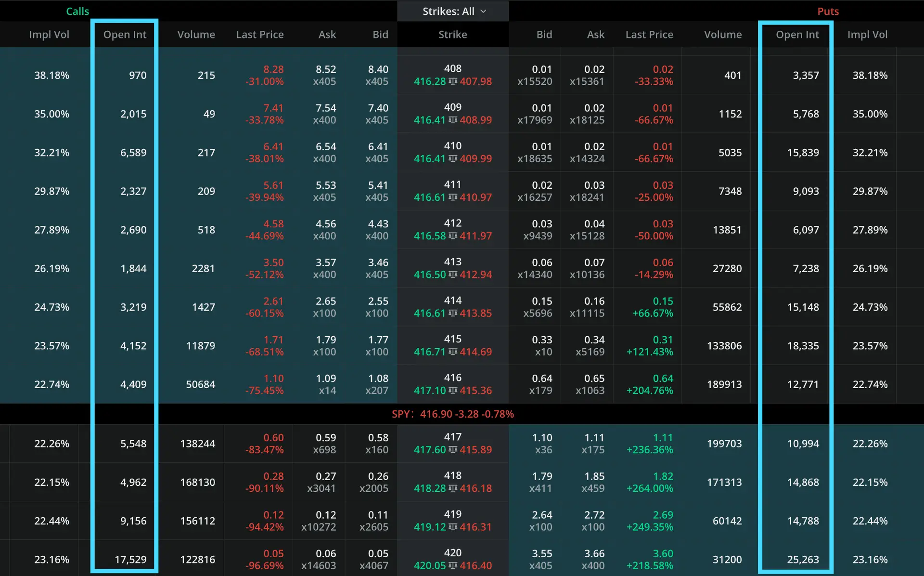
Task: Click call volume 168130 at strike 418
Action: click(x=197, y=482)
